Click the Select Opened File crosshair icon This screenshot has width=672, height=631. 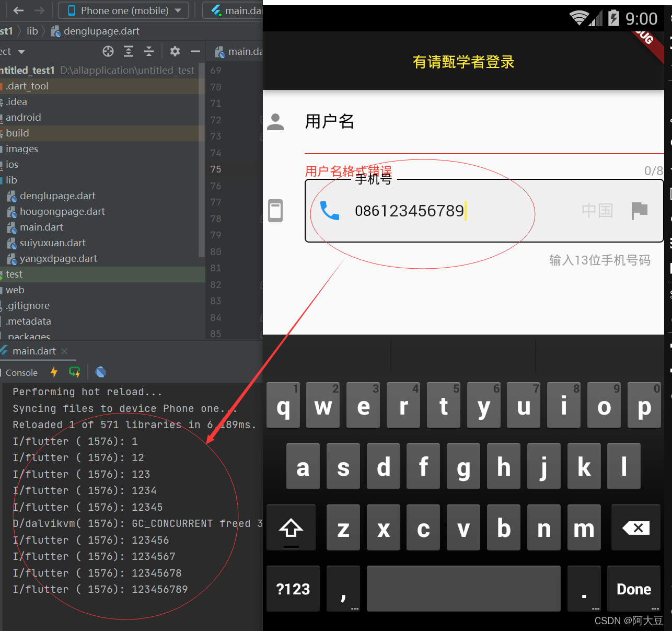108,51
